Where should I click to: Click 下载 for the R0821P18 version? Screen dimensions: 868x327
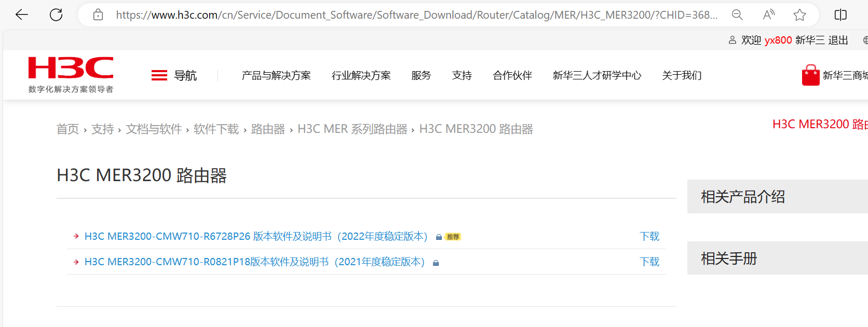tap(649, 262)
